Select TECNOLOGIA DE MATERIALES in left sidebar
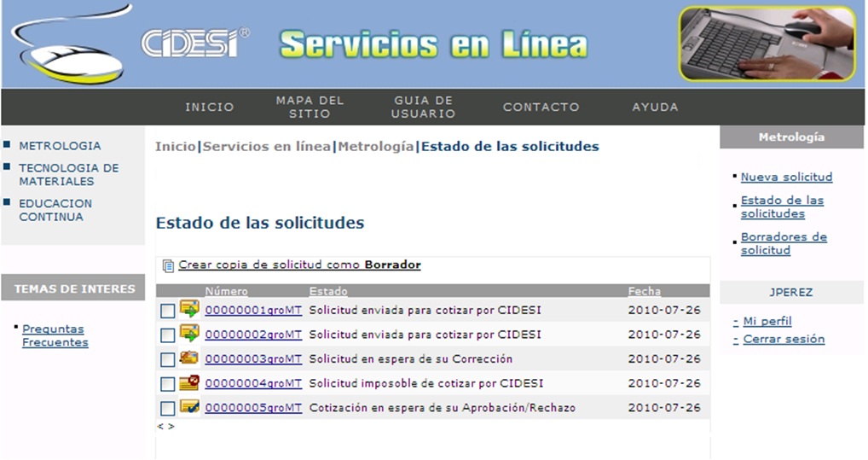868x460 pixels. [x=69, y=174]
